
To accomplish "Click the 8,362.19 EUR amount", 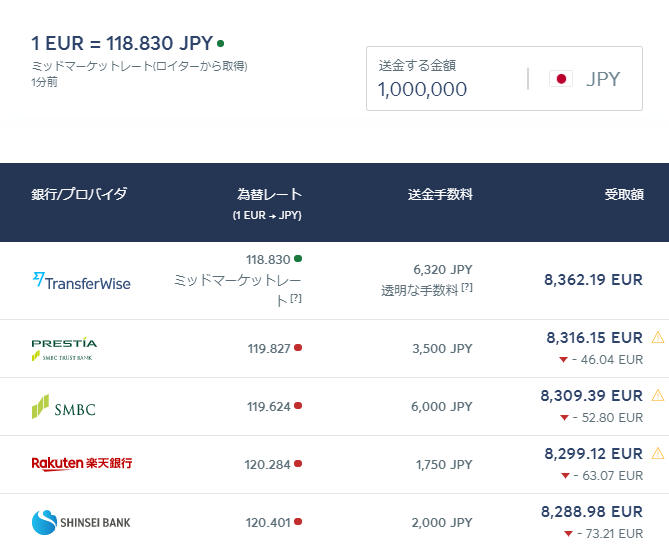I will tap(593, 280).
